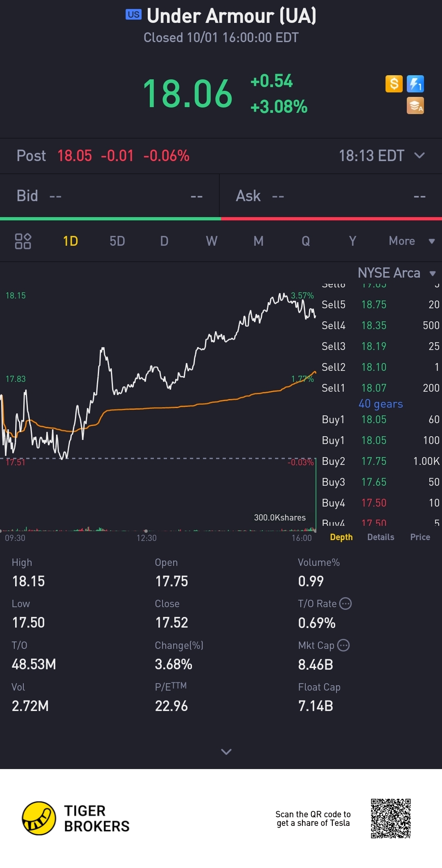Tap the Vol value 2.72M
Image resolution: width=442 pixels, height=868 pixels.
point(30,706)
